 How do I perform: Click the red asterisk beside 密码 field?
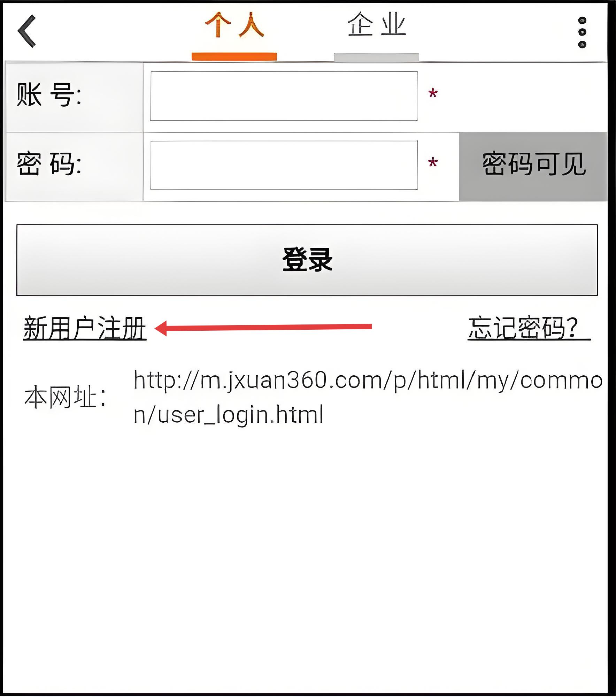[x=433, y=162]
